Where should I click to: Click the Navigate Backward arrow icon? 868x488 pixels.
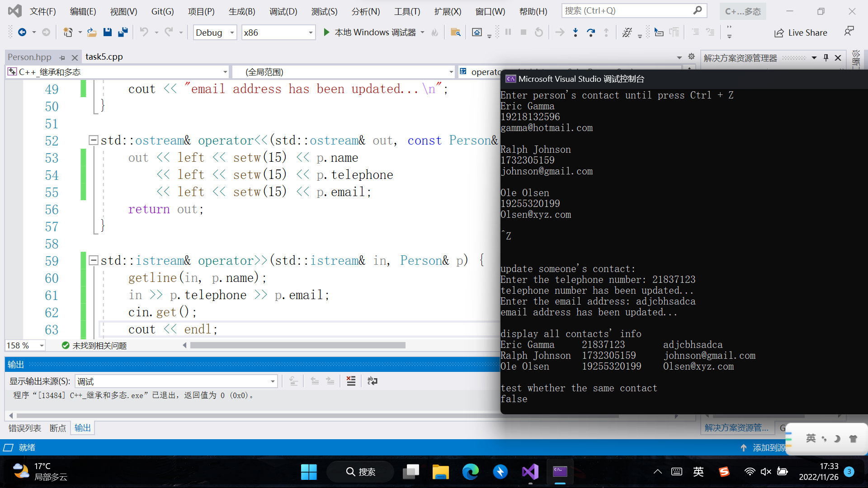pyautogui.click(x=22, y=32)
